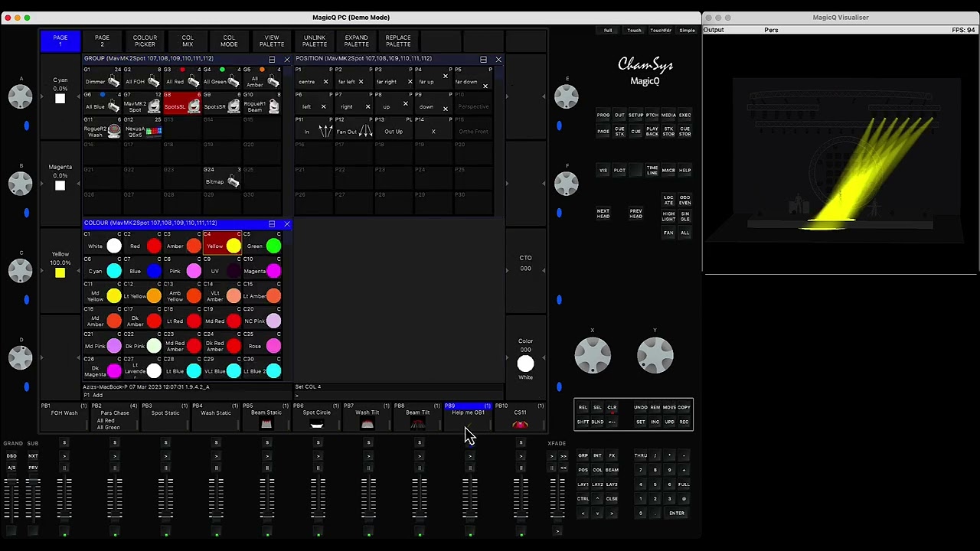Click the HIGHLIGHT button
The image size is (980, 551).
[x=668, y=217]
